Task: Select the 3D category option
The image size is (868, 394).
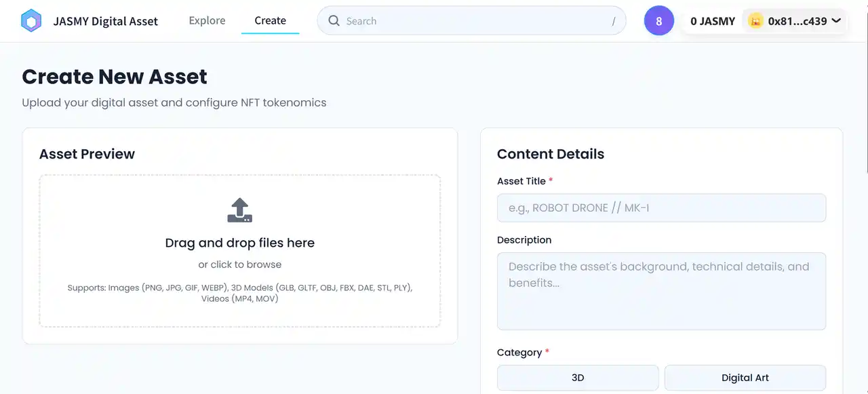Action: coord(578,378)
